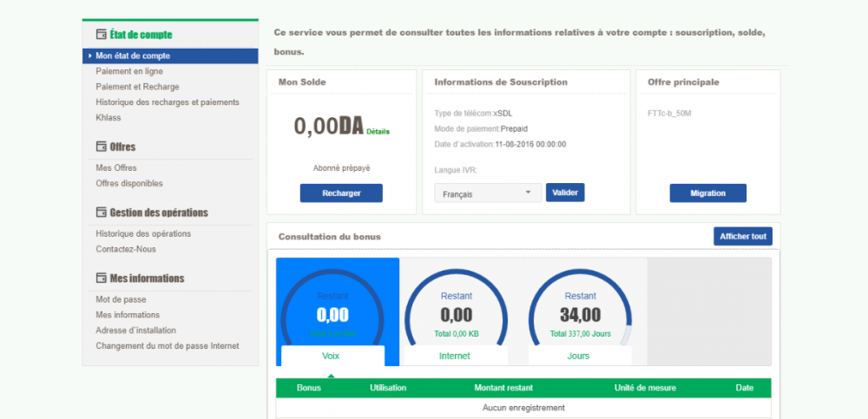Screen dimensions: 868x419
Task: Click the Afficher tout button
Action: pos(742,236)
